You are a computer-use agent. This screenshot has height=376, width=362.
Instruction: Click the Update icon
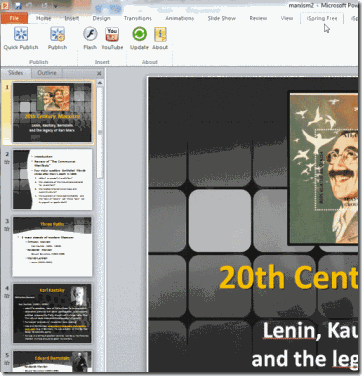pyautogui.click(x=139, y=34)
